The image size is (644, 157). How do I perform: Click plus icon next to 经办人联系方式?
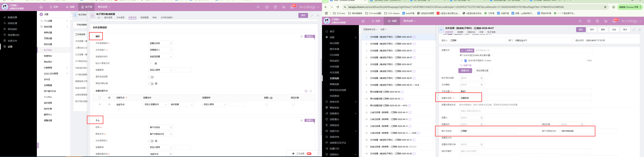(151, 63)
